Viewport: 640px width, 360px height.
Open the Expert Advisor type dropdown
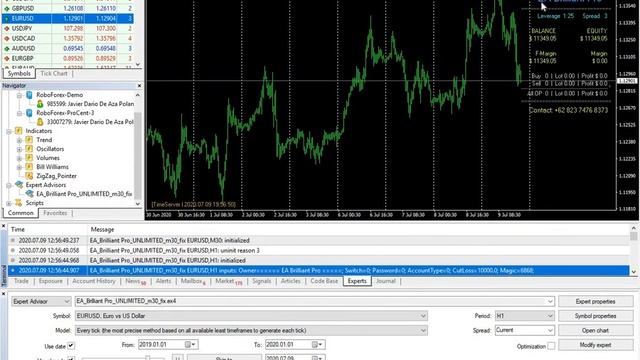pyautogui.click(x=41, y=301)
